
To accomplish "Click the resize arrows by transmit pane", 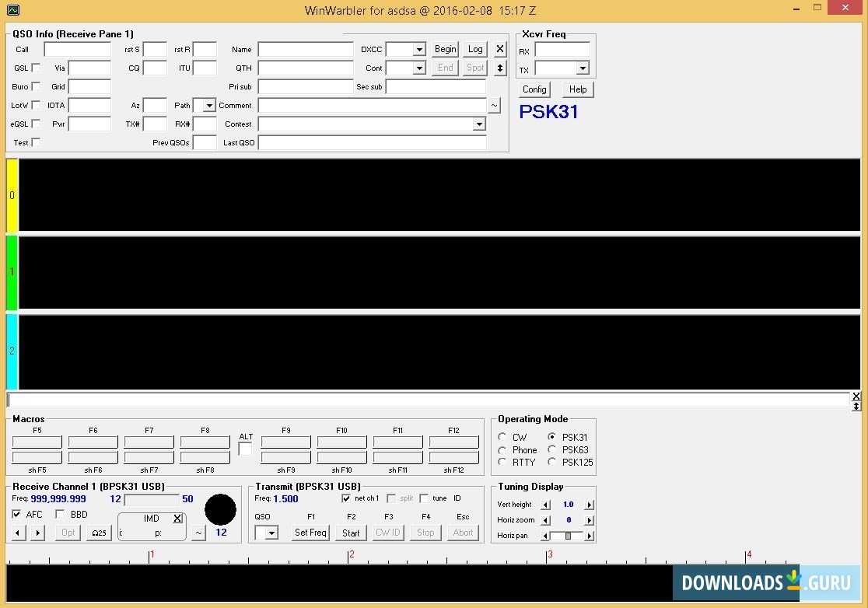I will point(856,406).
